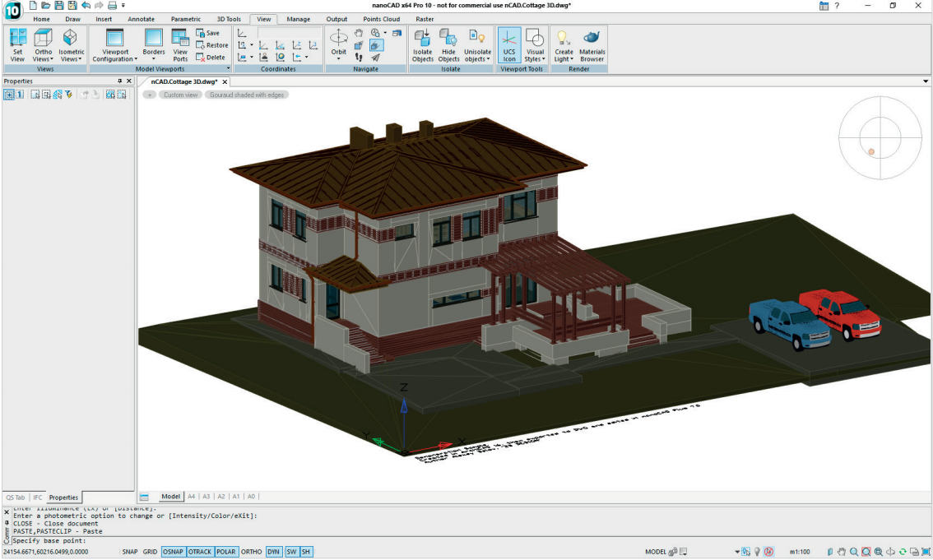Click the New document icon
Screen dimensions: 933x560
[x=33, y=6]
